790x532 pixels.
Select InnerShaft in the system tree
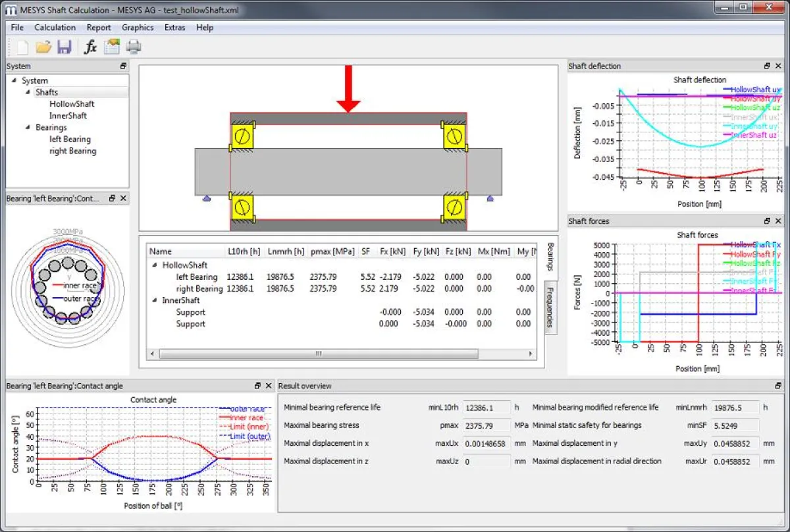(x=68, y=116)
